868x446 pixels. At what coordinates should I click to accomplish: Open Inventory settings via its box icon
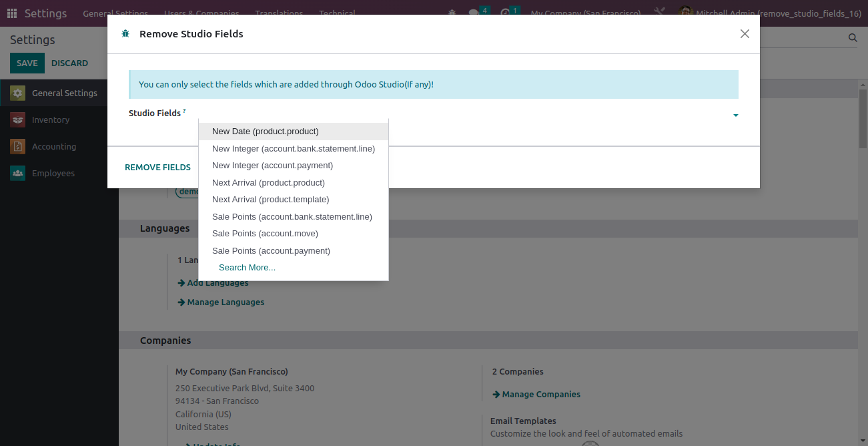click(18, 120)
